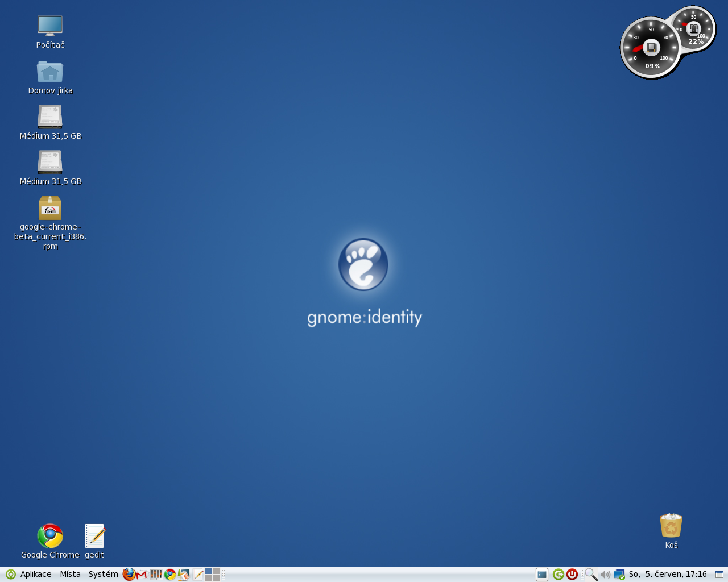Launch Chrome from the bottom panel
The width and height of the screenshot is (728, 582).
170,575
